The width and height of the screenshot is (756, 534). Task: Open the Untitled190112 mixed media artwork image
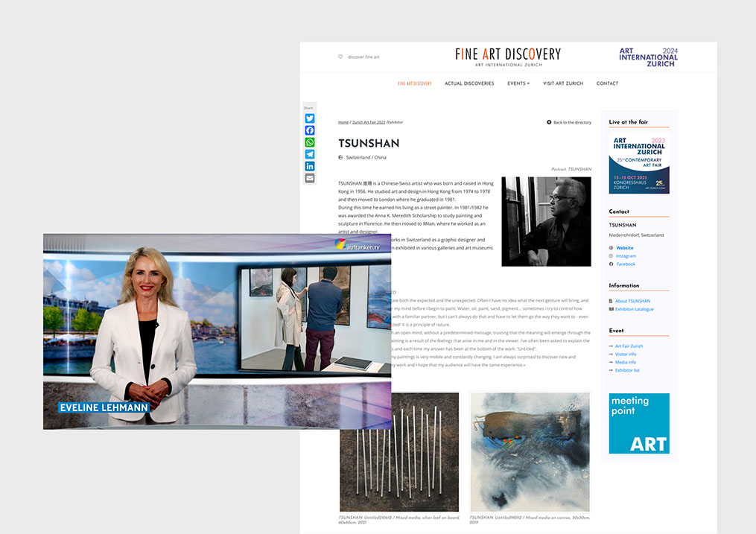point(530,452)
